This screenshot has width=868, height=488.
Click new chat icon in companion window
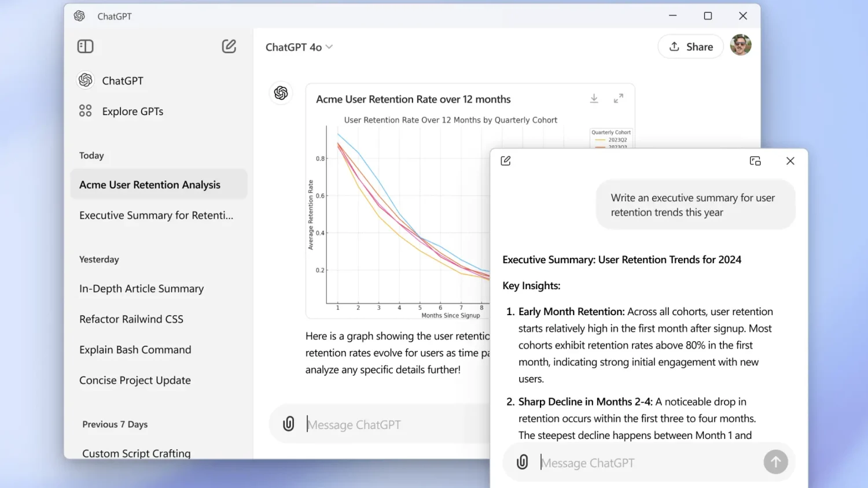tap(506, 161)
